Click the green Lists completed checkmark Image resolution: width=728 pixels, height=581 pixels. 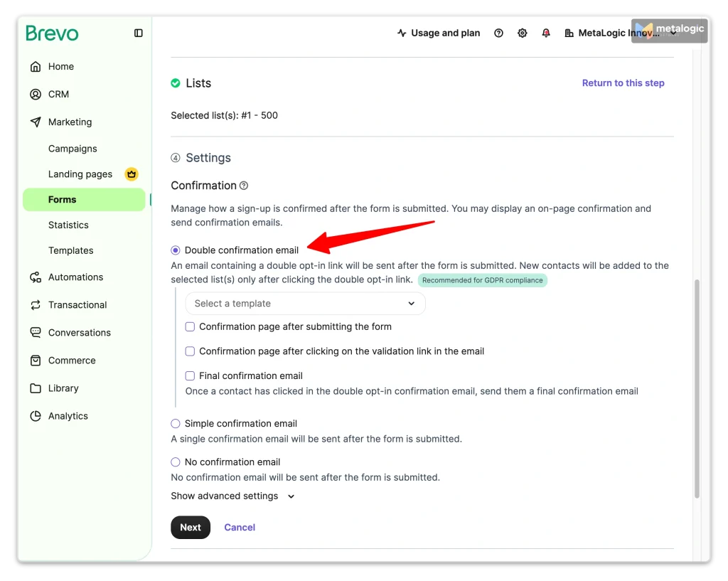176,83
